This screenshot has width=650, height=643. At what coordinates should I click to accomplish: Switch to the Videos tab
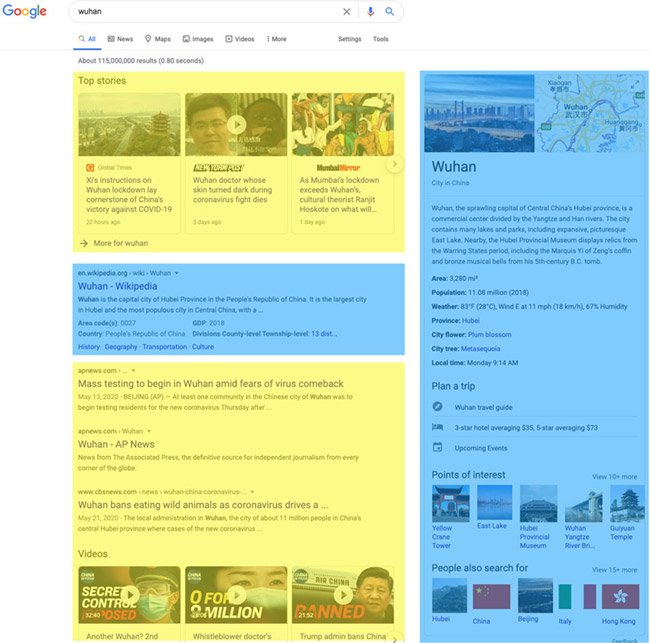coord(240,39)
